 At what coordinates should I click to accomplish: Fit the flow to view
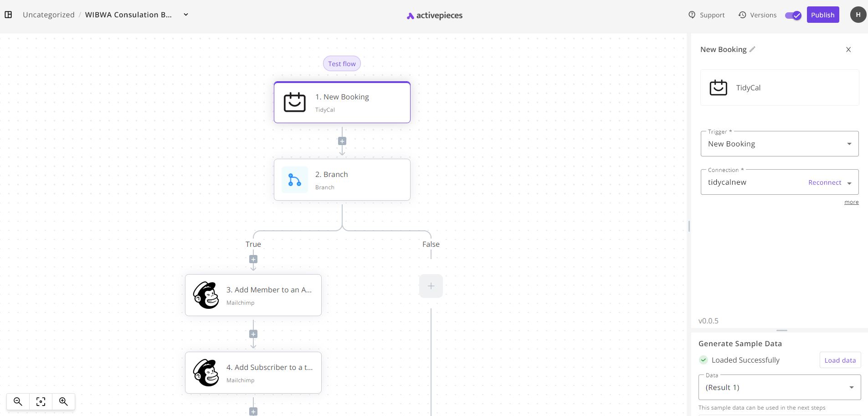pos(41,401)
